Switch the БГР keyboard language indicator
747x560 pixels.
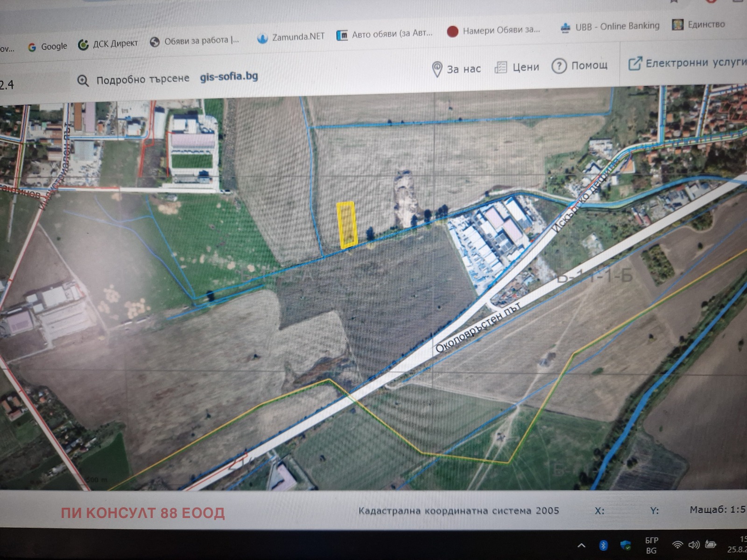click(651, 545)
